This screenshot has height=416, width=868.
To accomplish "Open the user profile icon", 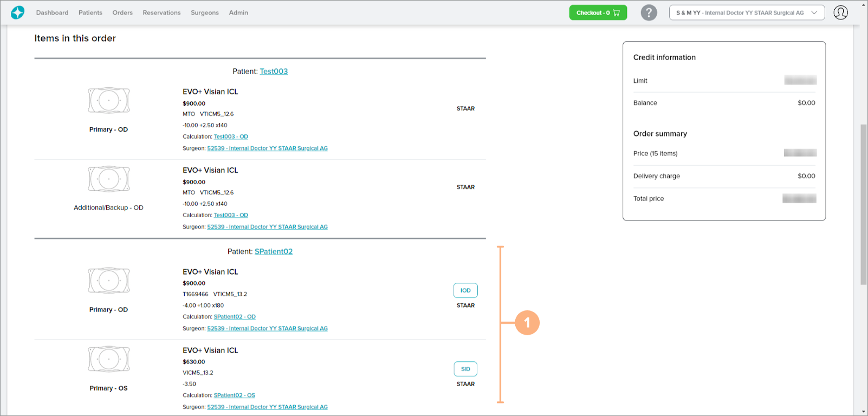I will click(x=840, y=12).
